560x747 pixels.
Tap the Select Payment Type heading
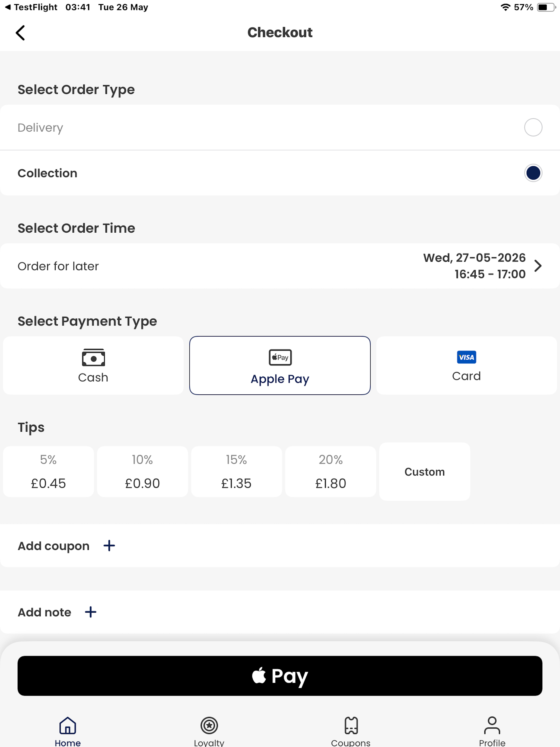pos(87,321)
